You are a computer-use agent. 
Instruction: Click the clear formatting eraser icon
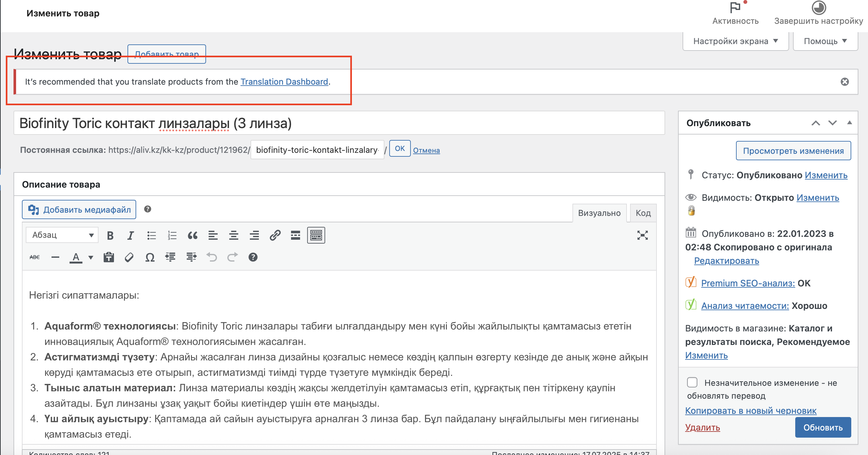pyautogui.click(x=129, y=258)
